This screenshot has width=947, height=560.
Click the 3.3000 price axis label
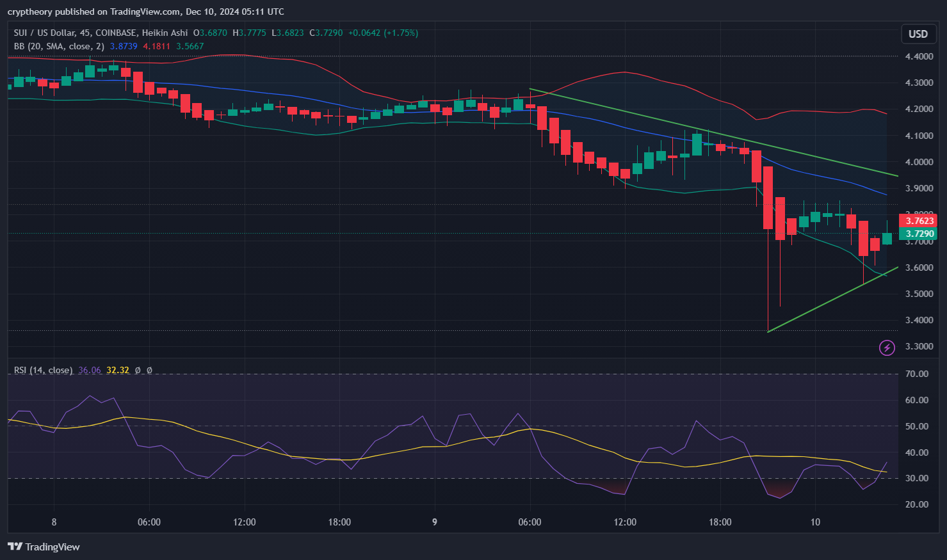pos(919,346)
